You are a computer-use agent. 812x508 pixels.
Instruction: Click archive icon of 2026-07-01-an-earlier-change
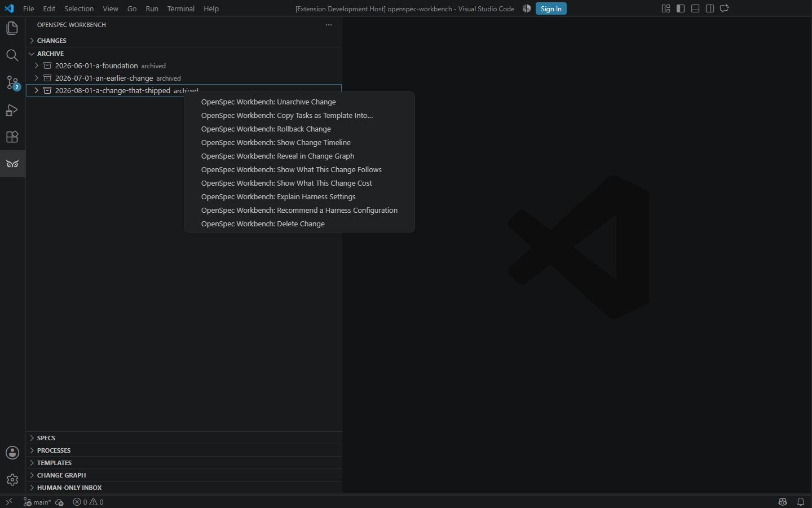click(x=47, y=78)
